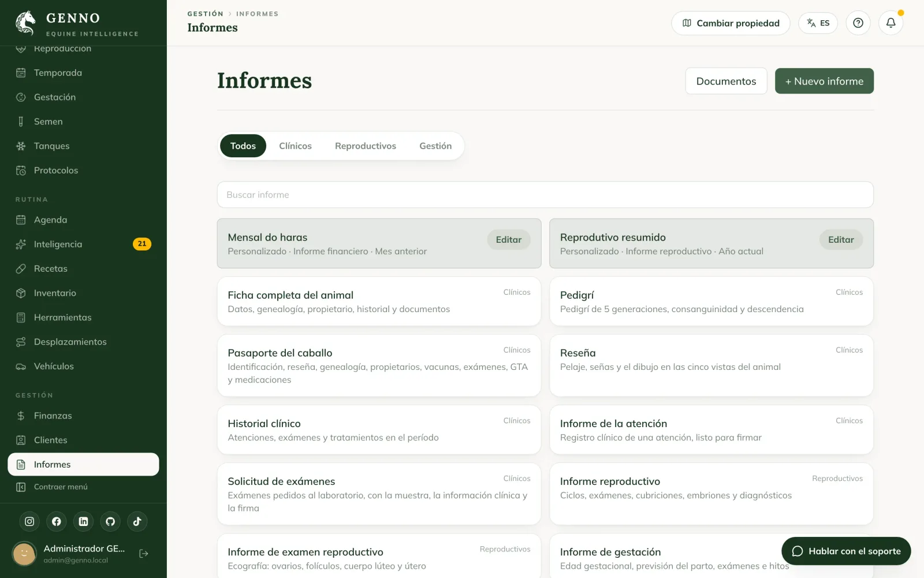The width and height of the screenshot is (924, 578).
Task: Open Hablar con el soporte chat
Action: pos(846,551)
